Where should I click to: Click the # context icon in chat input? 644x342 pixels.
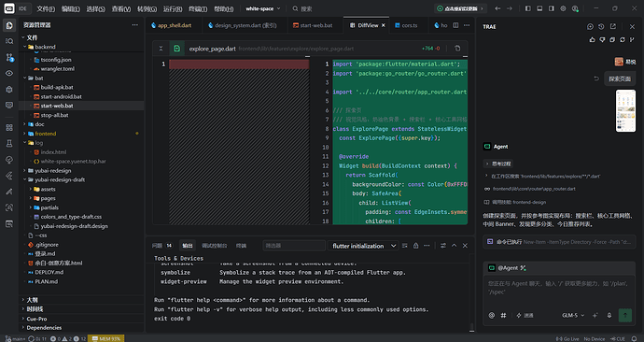503,315
